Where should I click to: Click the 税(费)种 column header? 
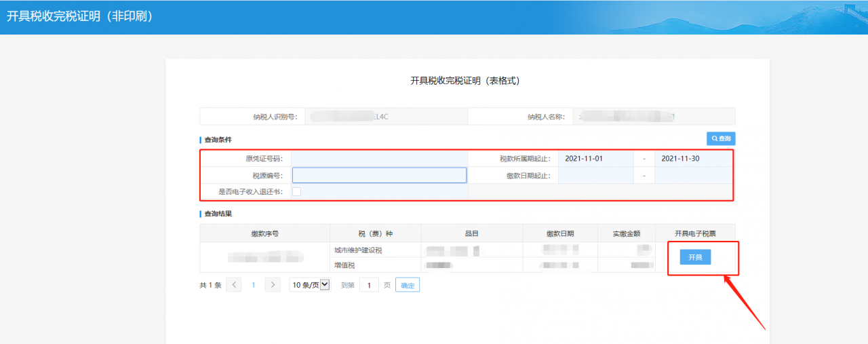[x=375, y=233]
